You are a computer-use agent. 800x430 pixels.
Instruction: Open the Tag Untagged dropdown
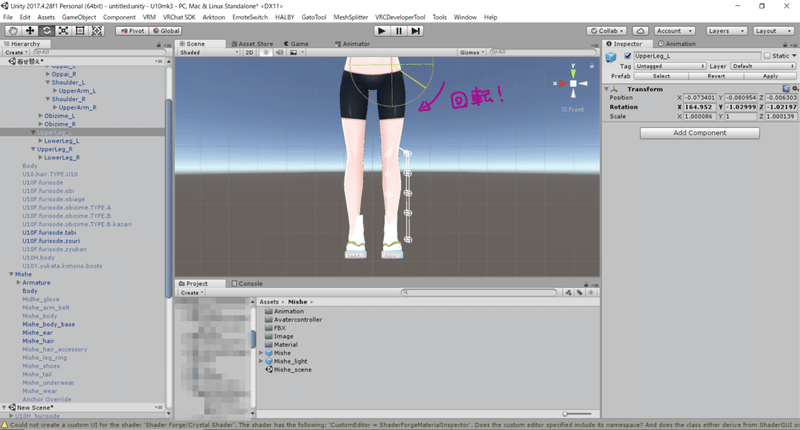coord(670,66)
